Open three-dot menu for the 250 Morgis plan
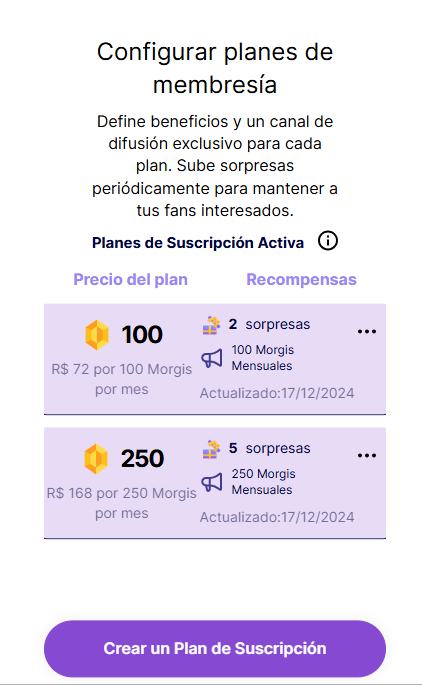Viewport: 422px width, 685px height. tap(367, 456)
